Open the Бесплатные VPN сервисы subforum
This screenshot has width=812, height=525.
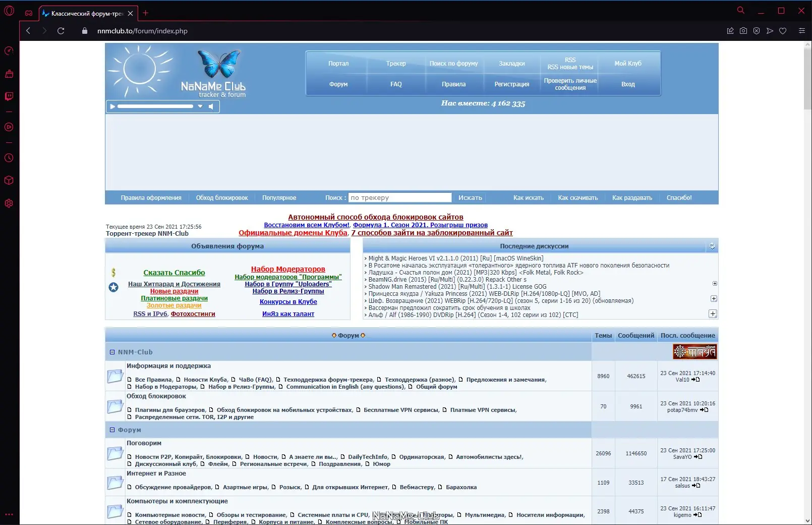(401, 410)
